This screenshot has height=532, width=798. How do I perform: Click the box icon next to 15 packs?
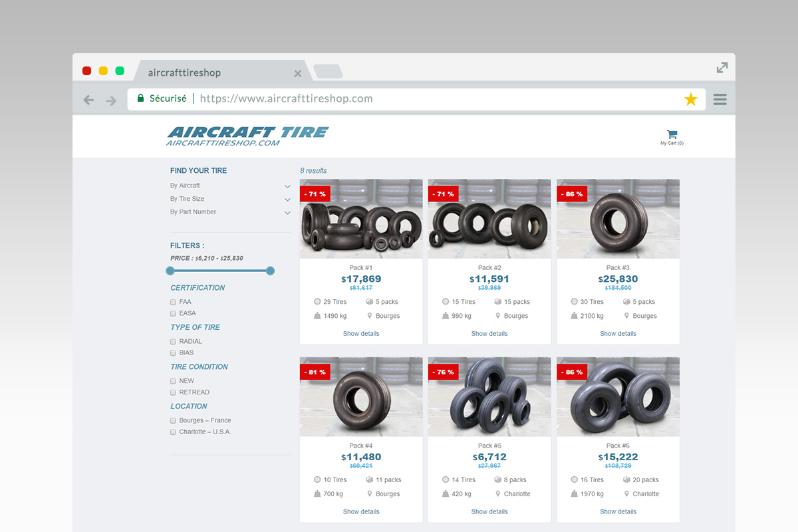(x=498, y=301)
